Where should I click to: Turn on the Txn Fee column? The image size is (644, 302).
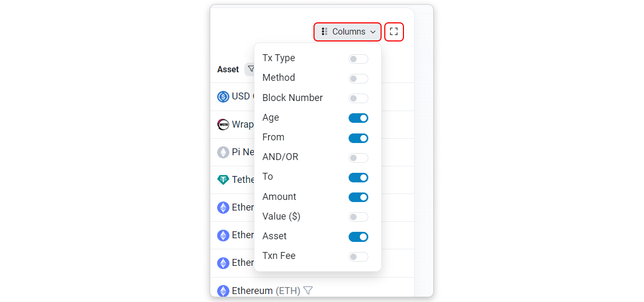pos(358,257)
